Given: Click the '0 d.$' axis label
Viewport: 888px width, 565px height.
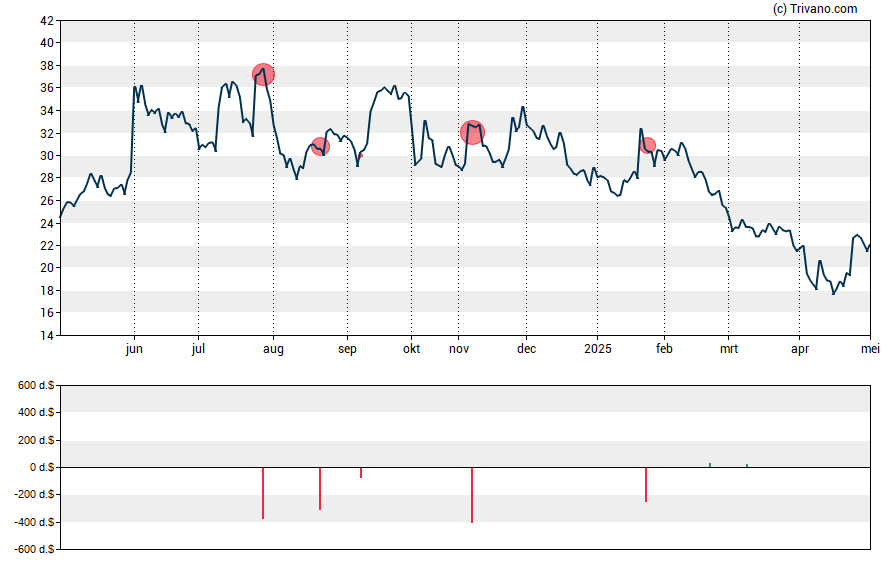Looking at the screenshot, I should (x=42, y=468).
